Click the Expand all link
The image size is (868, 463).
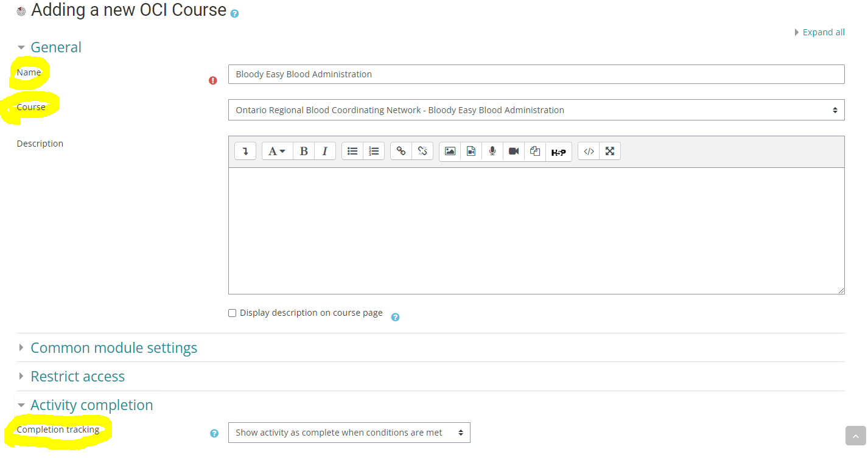823,32
